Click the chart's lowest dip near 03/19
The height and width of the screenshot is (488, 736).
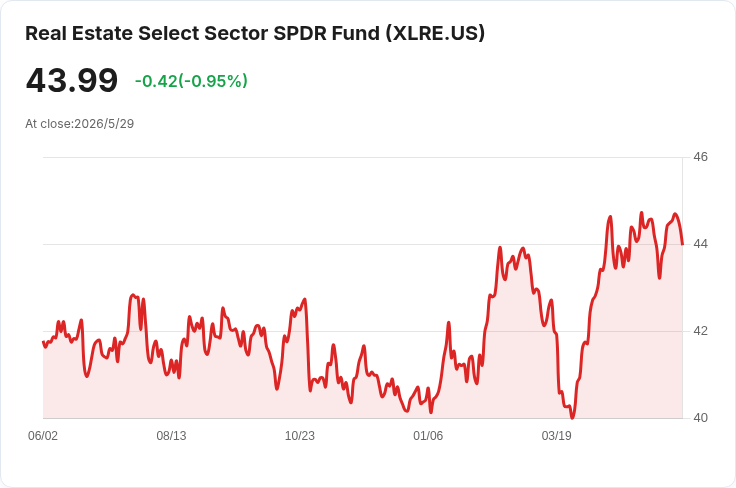pyautogui.click(x=572, y=417)
